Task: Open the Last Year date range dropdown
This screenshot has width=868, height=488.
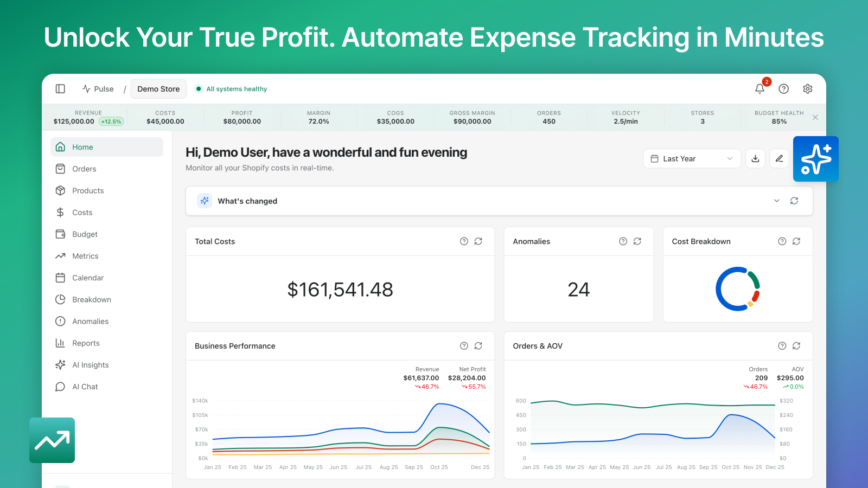Action: point(692,158)
